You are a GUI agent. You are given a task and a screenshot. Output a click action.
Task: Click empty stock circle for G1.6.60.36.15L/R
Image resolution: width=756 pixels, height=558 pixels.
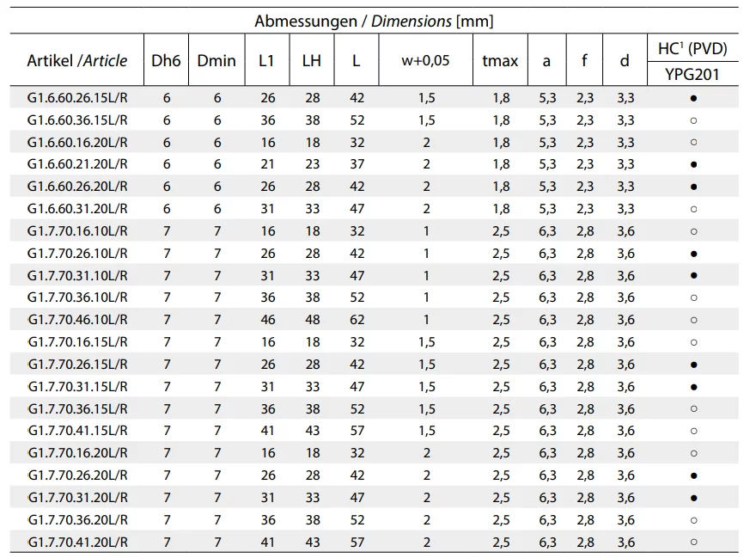[693, 120]
